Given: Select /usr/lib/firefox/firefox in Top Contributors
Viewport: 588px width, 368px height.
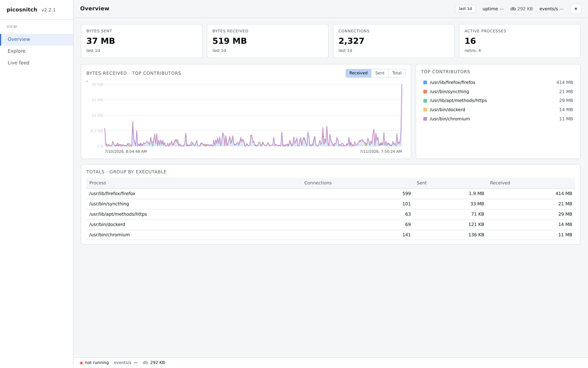Looking at the screenshot, I should [x=498, y=82].
